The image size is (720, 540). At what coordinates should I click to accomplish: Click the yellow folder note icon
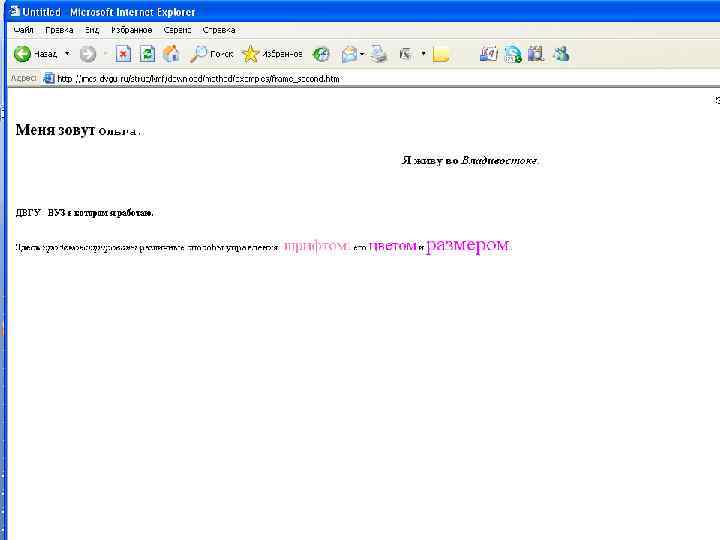440,55
